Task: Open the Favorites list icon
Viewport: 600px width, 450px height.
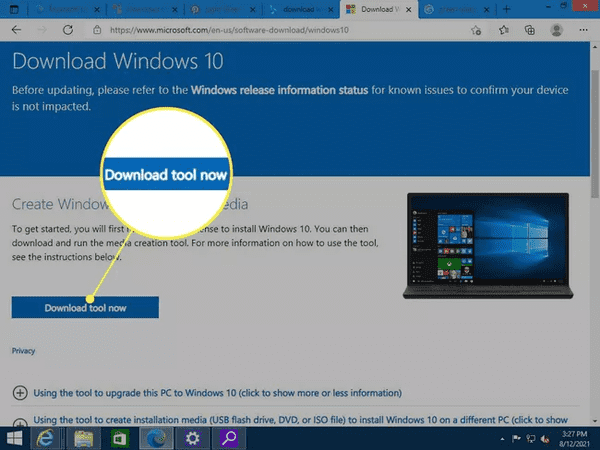Action: coord(504,30)
